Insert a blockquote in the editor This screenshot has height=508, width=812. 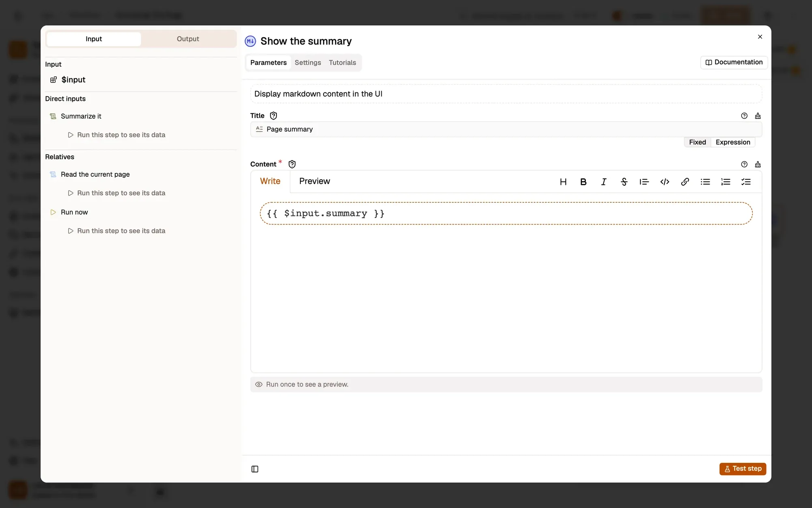[644, 182]
